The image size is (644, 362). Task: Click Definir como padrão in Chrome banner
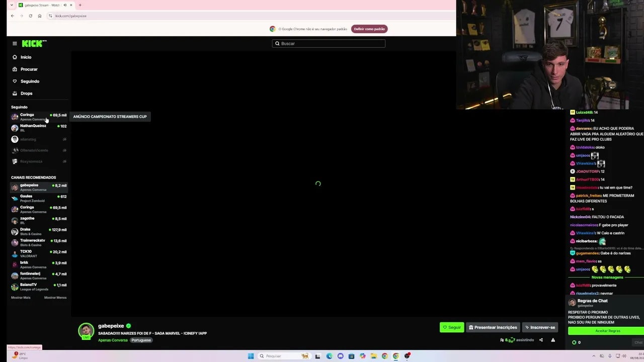coord(369,29)
